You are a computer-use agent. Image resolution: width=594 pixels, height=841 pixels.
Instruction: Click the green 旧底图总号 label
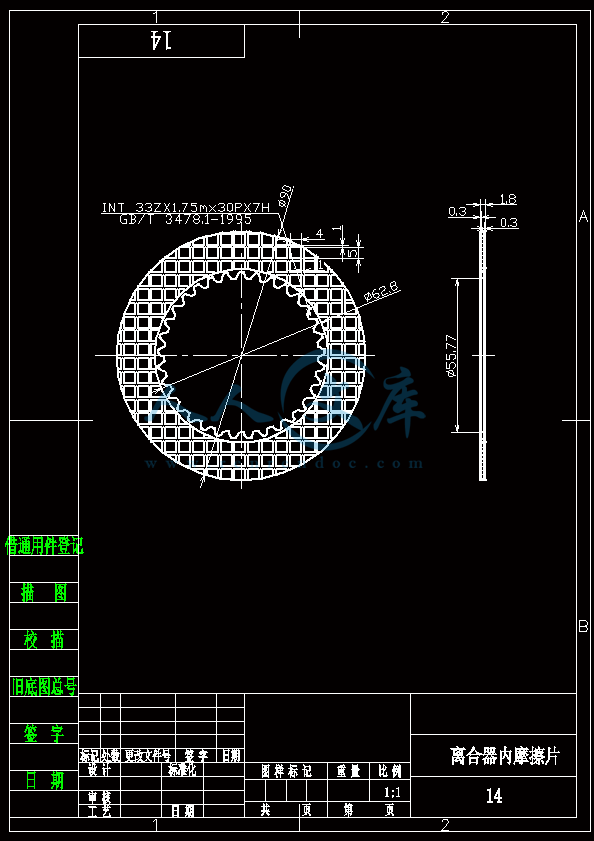pyautogui.click(x=45, y=686)
